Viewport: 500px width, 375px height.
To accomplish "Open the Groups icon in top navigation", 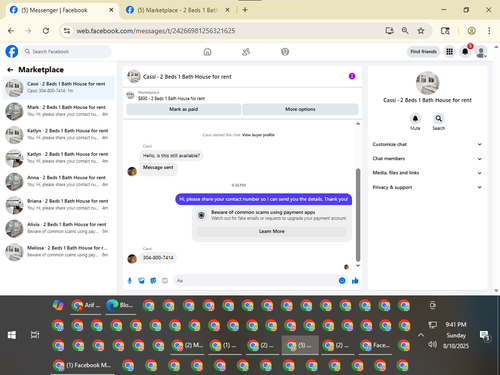I will pyautogui.click(x=285, y=52).
